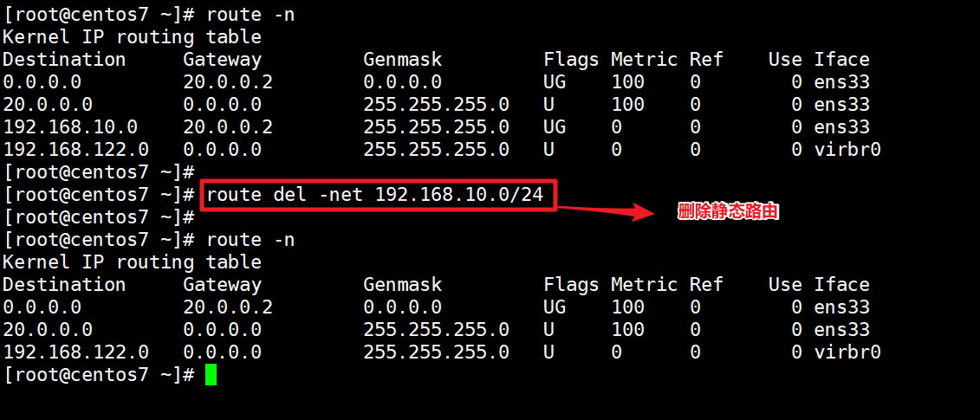
Task: Click the Flags header in the first table
Action: [571, 60]
